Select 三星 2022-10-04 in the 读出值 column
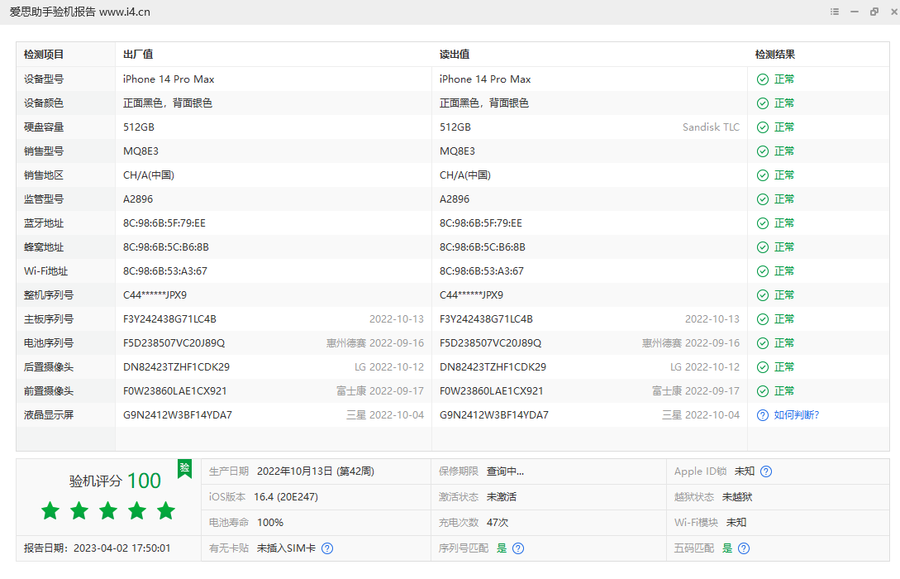This screenshot has height=579, width=900. 701,415
